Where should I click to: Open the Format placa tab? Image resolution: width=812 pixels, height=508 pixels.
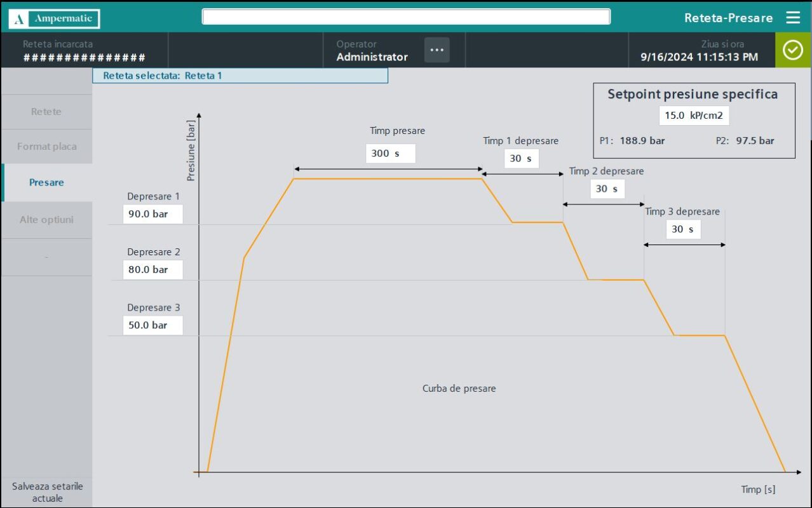[46, 147]
